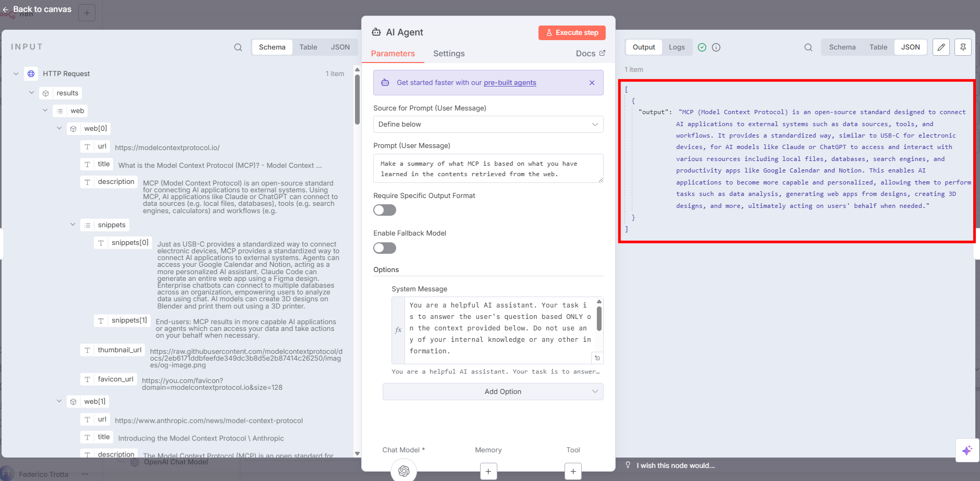The image size is (980, 481).
Task: Edit output with pencil icon
Action: 941,47
